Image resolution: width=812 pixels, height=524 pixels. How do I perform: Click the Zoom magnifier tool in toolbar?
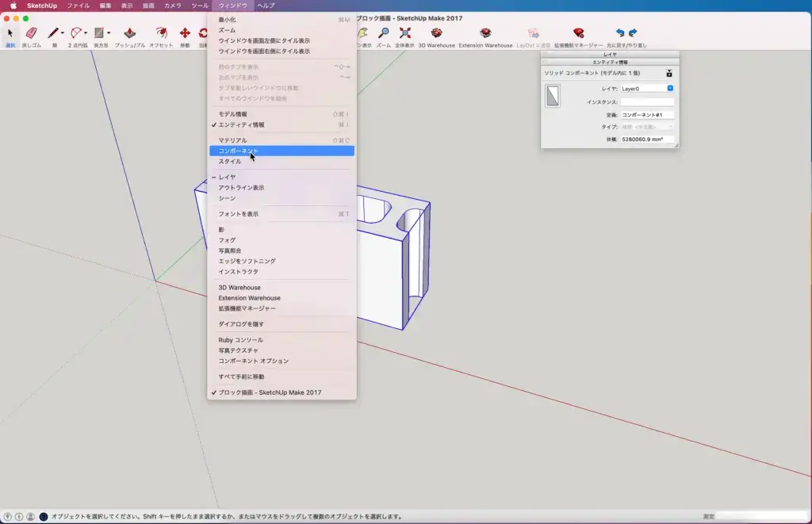click(384, 33)
